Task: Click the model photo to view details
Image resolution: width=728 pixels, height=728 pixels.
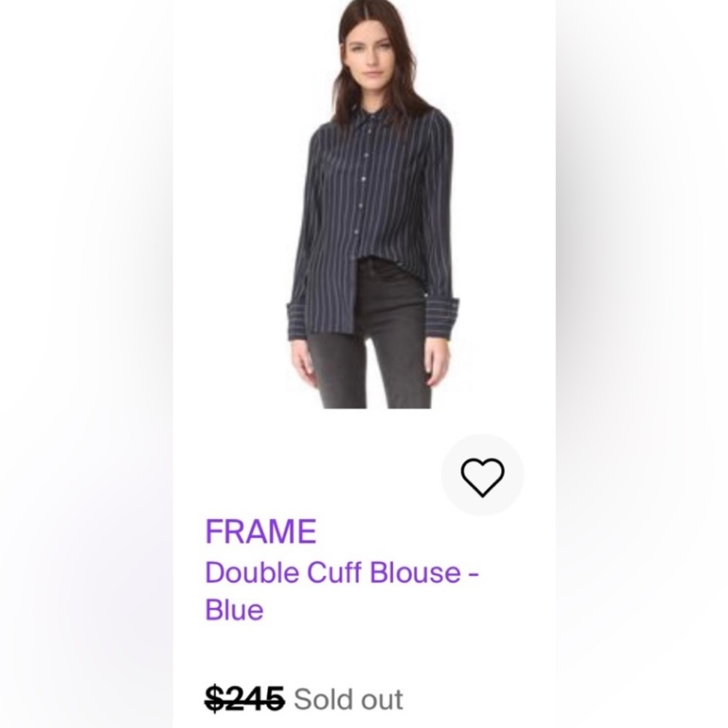Action: pos(368,211)
